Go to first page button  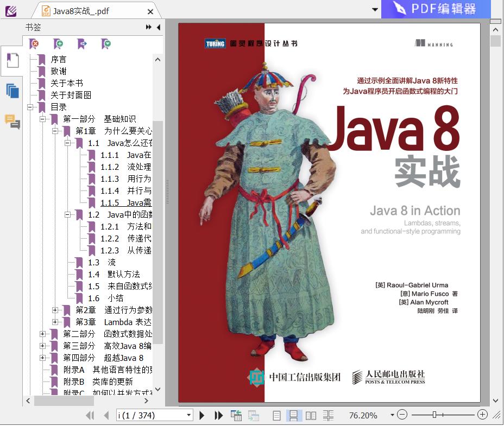(90, 415)
